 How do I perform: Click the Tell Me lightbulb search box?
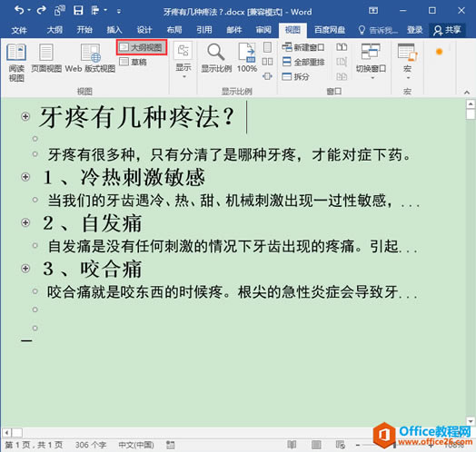(378, 30)
